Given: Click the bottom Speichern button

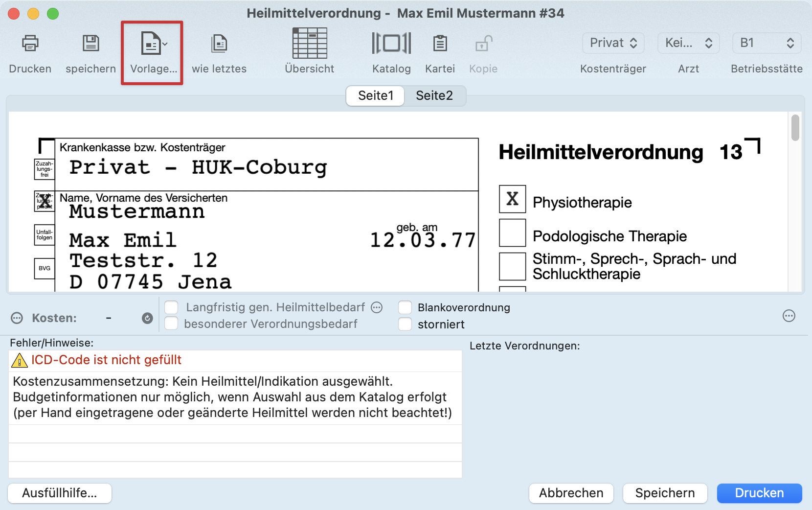Looking at the screenshot, I should tap(665, 493).
